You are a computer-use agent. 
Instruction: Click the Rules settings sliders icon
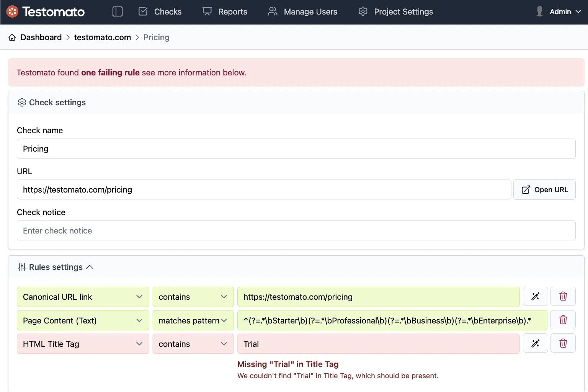[x=22, y=267]
